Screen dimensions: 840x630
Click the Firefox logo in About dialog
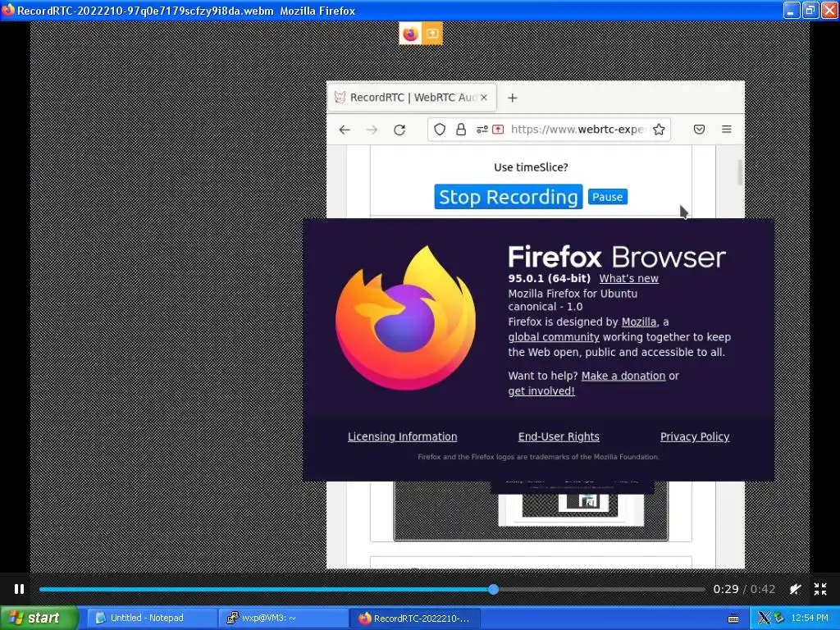[x=405, y=317]
